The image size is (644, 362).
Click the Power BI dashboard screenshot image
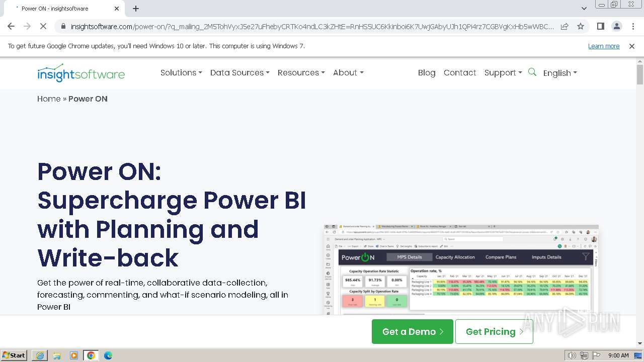click(461, 270)
